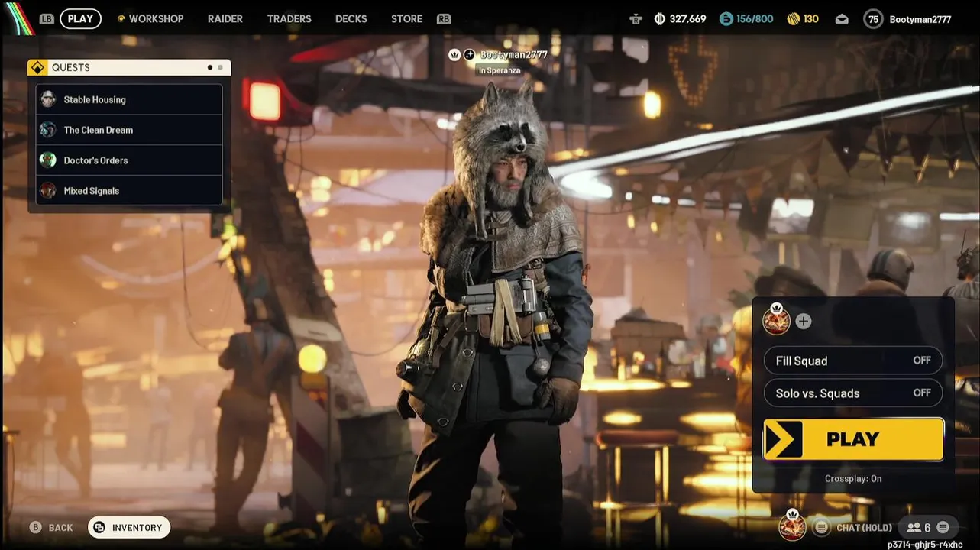Click the yellow Quests panel icon
This screenshot has height=550, width=980.
[x=37, y=67]
